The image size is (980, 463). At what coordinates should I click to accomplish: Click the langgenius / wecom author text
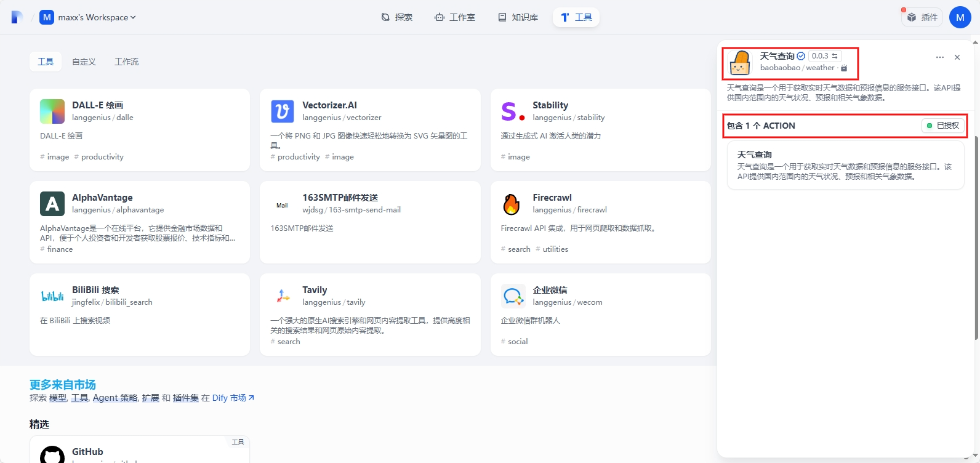tap(568, 302)
